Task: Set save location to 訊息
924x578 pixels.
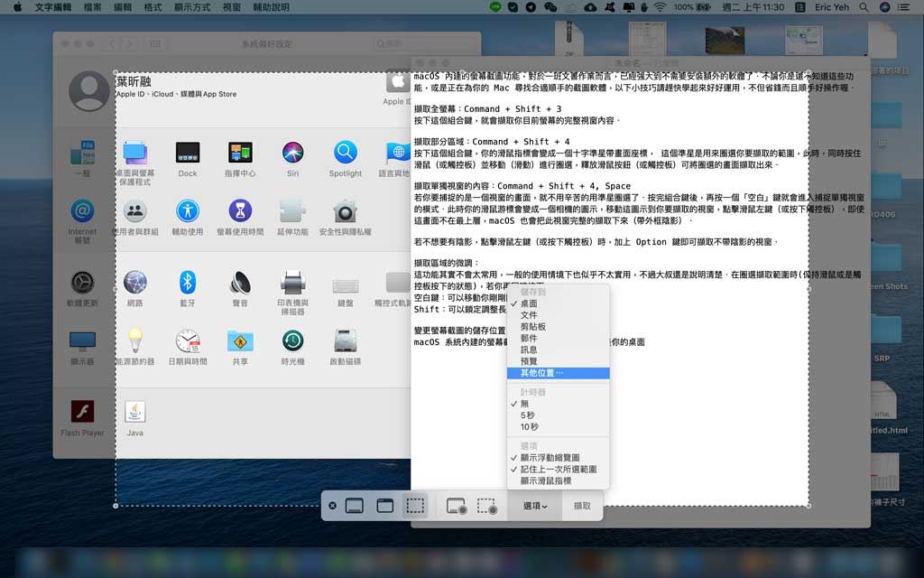Action: (x=558, y=350)
